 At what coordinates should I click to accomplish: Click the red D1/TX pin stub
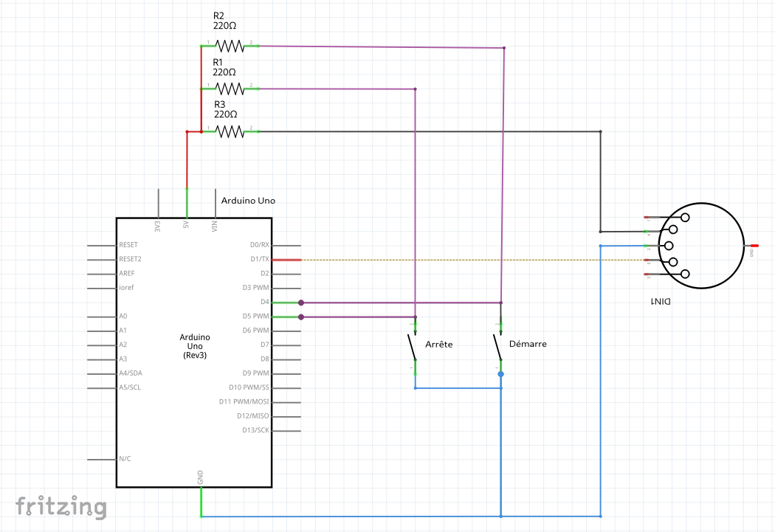click(286, 260)
